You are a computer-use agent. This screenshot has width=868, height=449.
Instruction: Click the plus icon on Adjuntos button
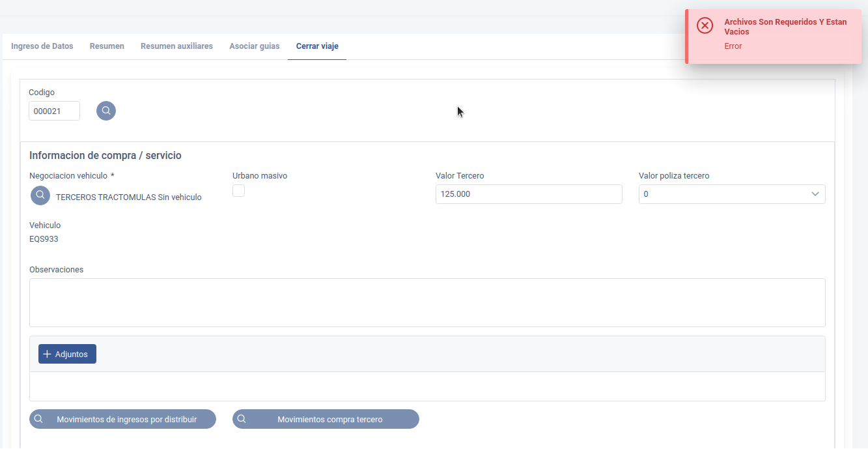click(x=47, y=354)
